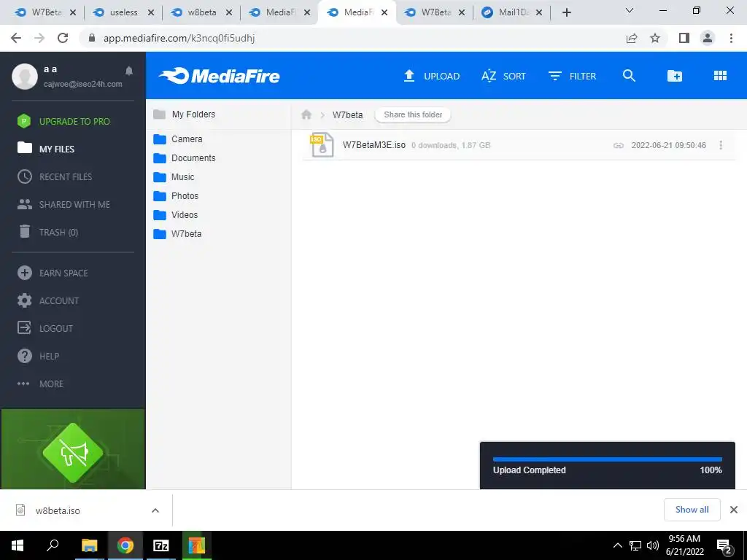The image size is (747, 560).
Task: Open Earn Space
Action: tap(53, 273)
